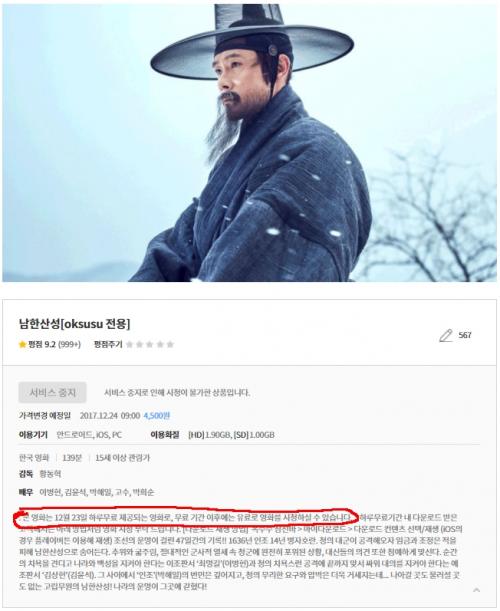Rate the movie four stars
The image size is (500, 611).
pos(160,344)
